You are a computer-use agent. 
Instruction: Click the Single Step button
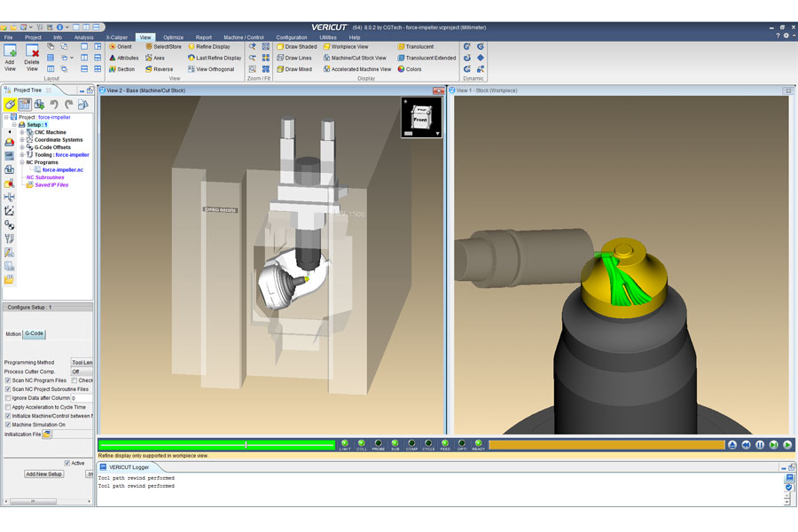(773, 445)
